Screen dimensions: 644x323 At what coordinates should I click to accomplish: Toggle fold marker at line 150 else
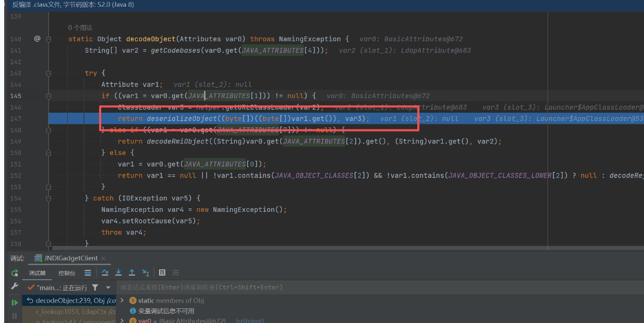coord(48,153)
